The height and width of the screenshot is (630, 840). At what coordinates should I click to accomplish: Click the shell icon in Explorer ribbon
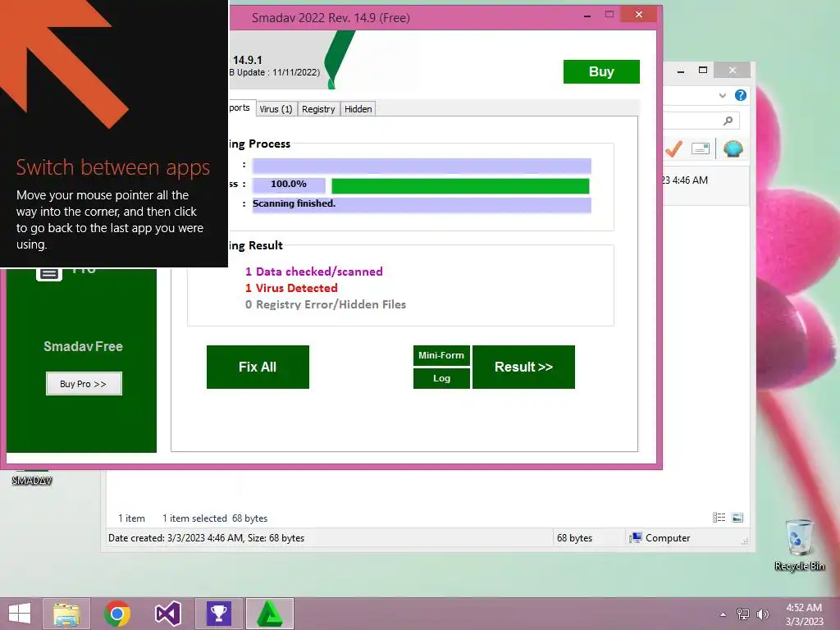point(733,148)
